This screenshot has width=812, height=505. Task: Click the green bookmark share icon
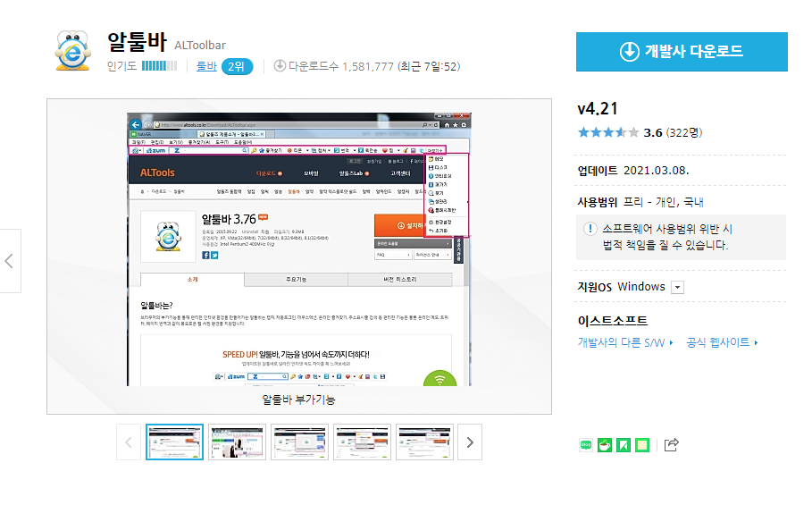click(624, 445)
